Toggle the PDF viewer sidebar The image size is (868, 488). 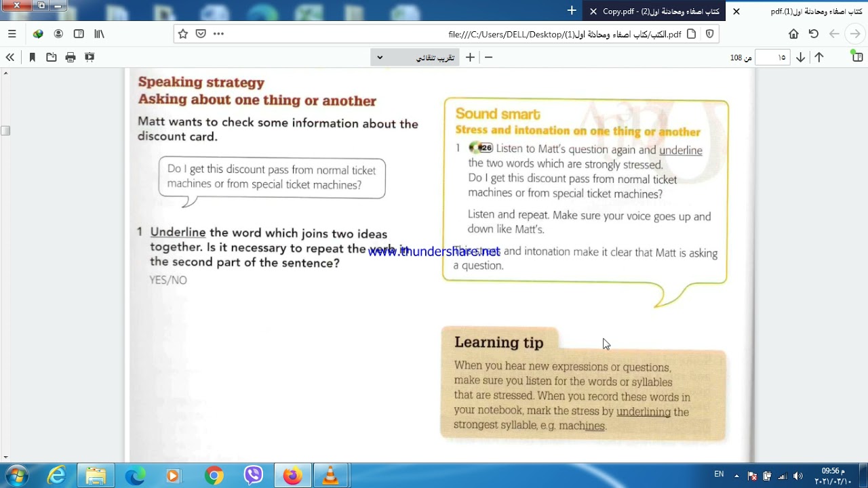858,58
